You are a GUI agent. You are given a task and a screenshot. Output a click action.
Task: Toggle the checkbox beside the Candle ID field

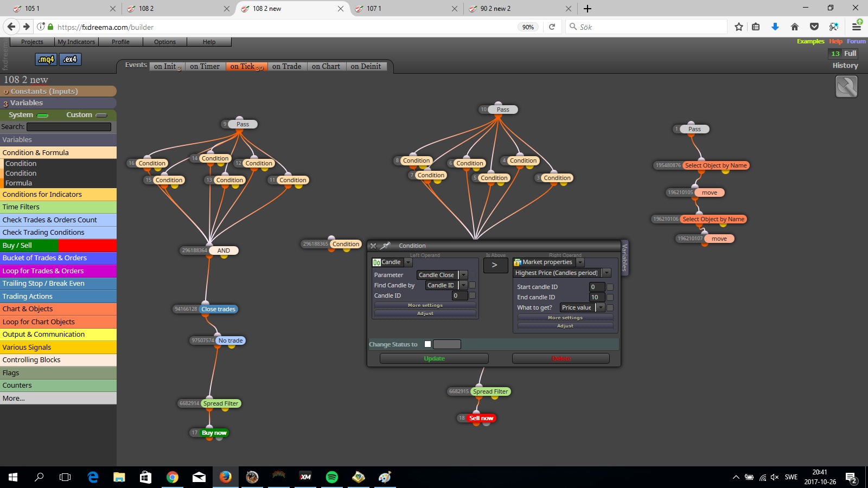click(472, 296)
